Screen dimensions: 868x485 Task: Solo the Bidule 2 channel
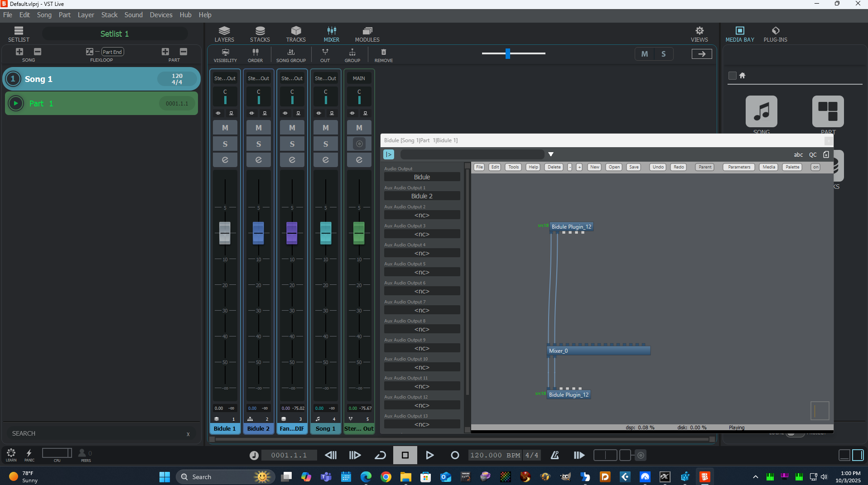[x=258, y=144]
